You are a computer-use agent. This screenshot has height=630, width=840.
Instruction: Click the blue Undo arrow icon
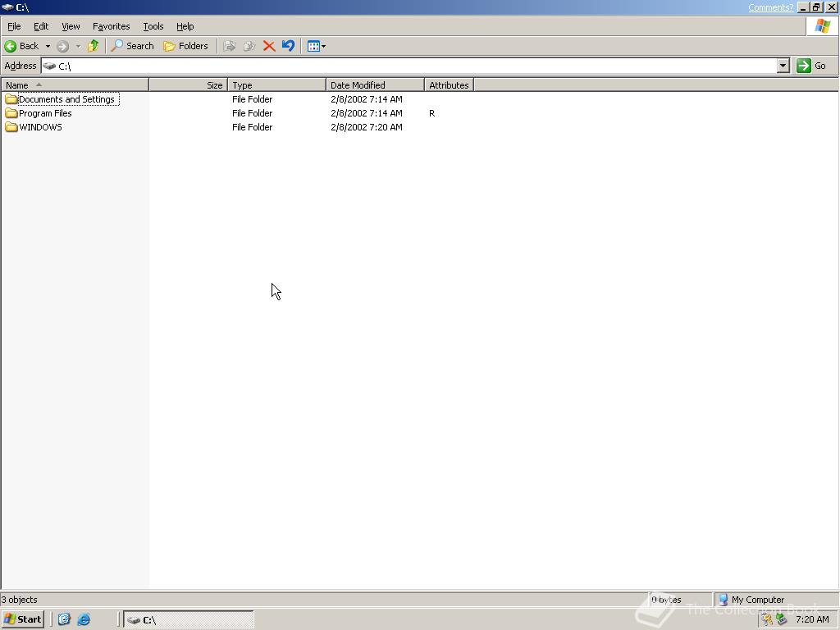[x=288, y=46]
